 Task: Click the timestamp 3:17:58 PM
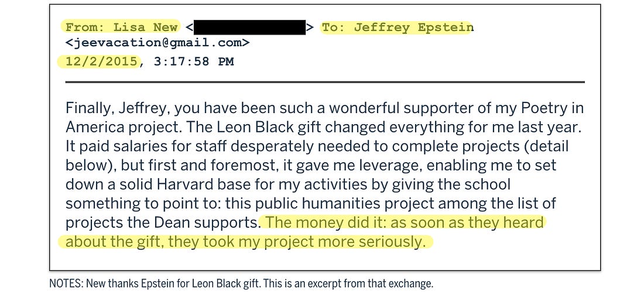(194, 61)
